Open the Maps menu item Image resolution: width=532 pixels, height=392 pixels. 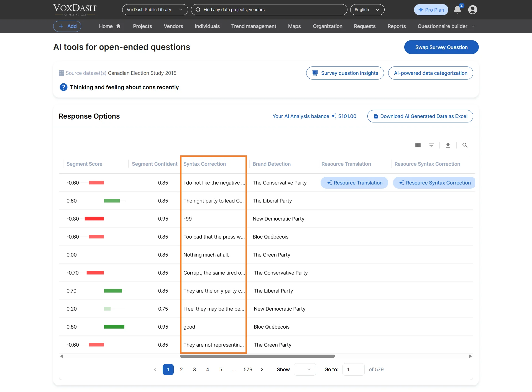(294, 26)
